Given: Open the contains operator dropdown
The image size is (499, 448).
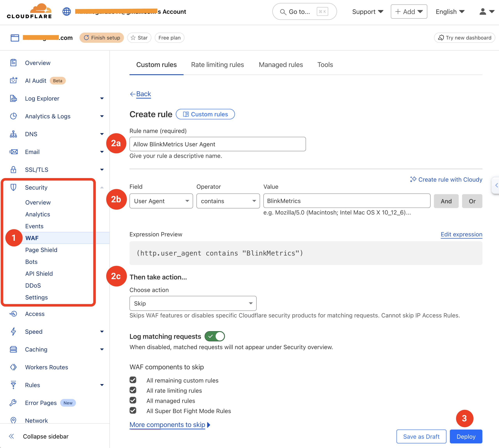Looking at the screenshot, I should click(x=228, y=201).
